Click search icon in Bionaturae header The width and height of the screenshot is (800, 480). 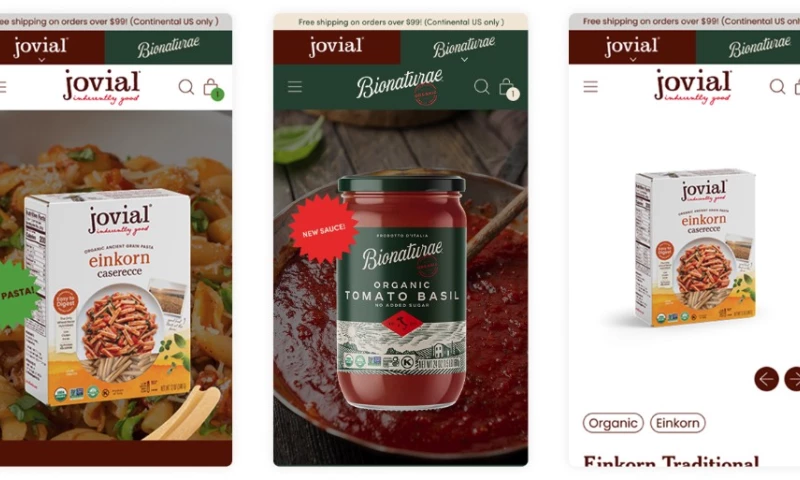(482, 87)
